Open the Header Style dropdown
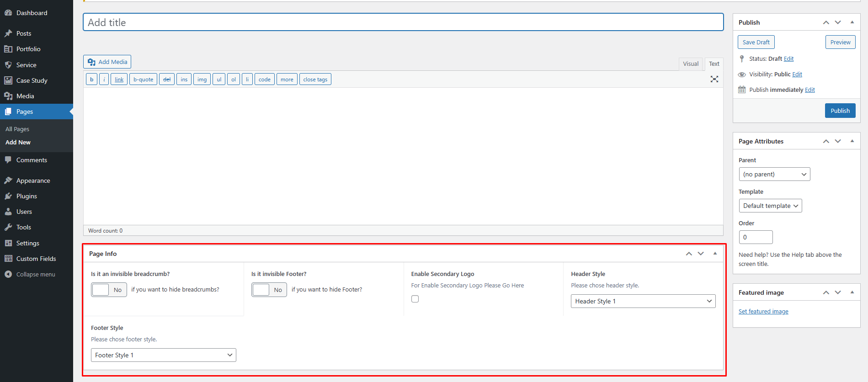This screenshot has width=868, height=382. [643, 301]
